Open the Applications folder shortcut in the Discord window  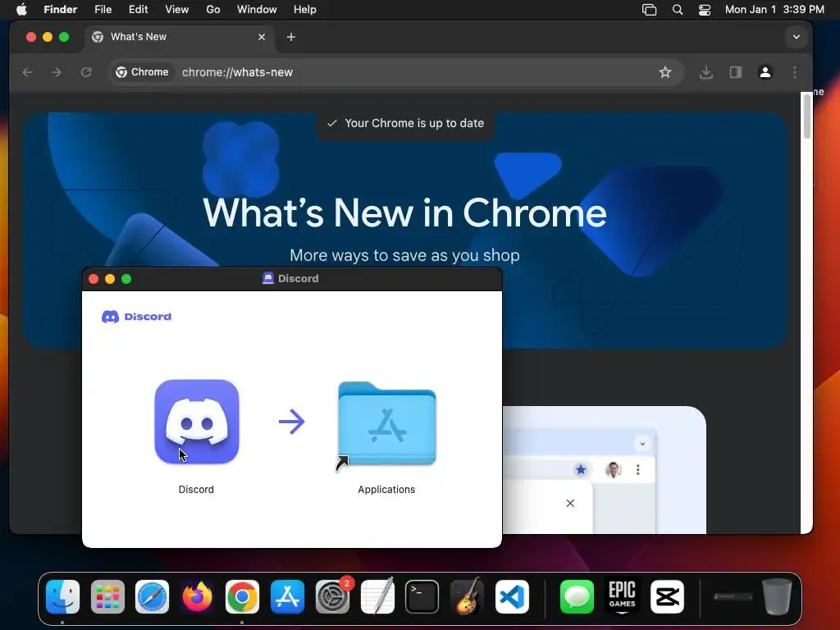[387, 425]
